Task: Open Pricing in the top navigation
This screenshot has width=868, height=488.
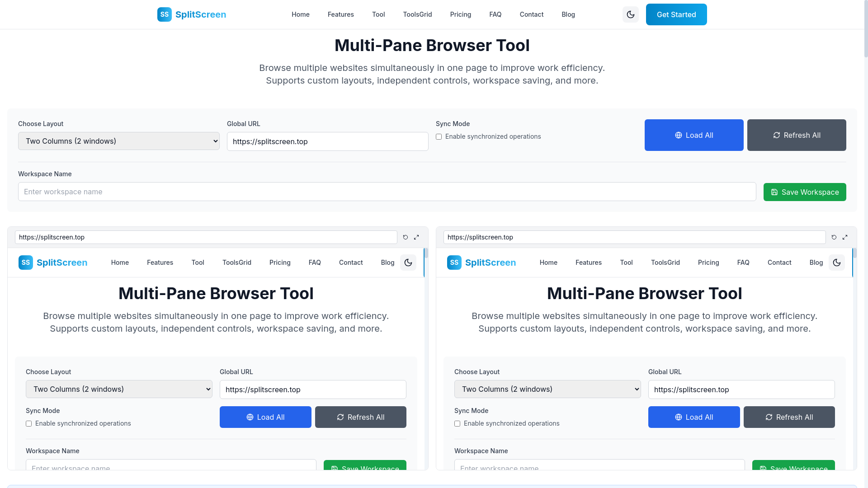Action: pos(461,14)
